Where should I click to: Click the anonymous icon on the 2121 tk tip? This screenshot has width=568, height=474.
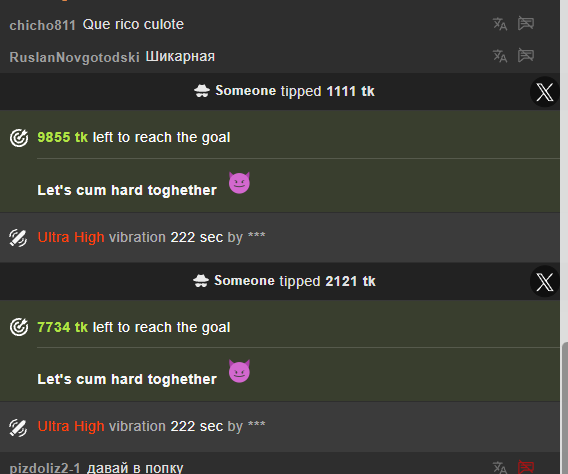(201, 281)
